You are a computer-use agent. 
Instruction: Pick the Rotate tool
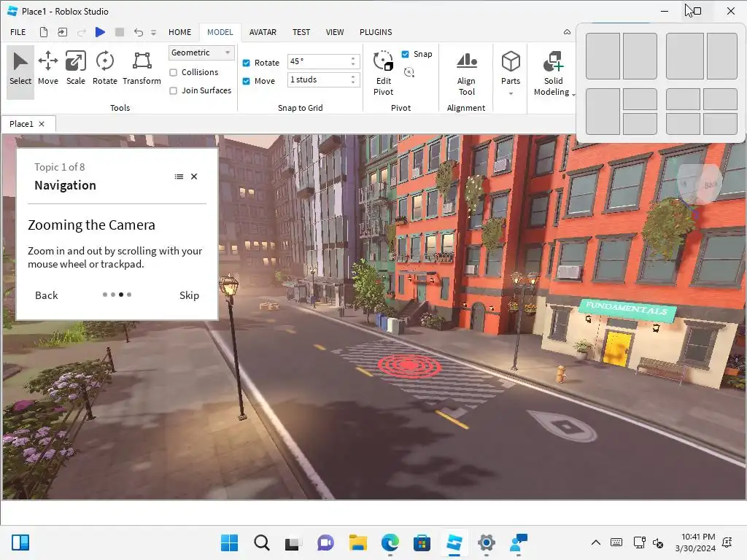(x=105, y=68)
